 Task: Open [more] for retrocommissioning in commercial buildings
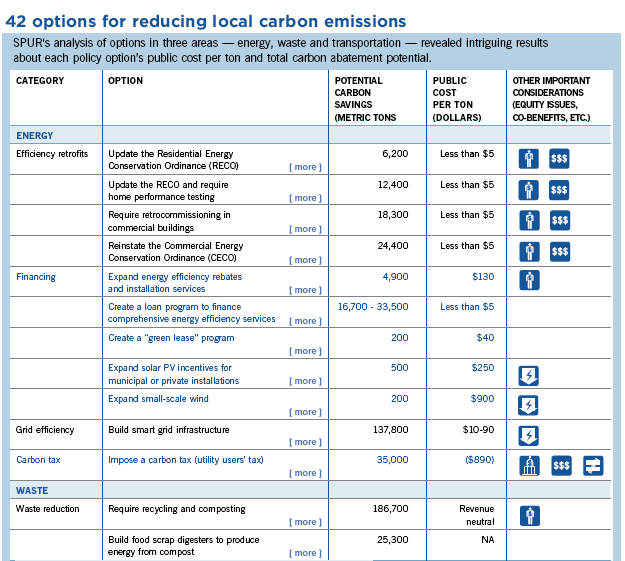[x=305, y=229]
